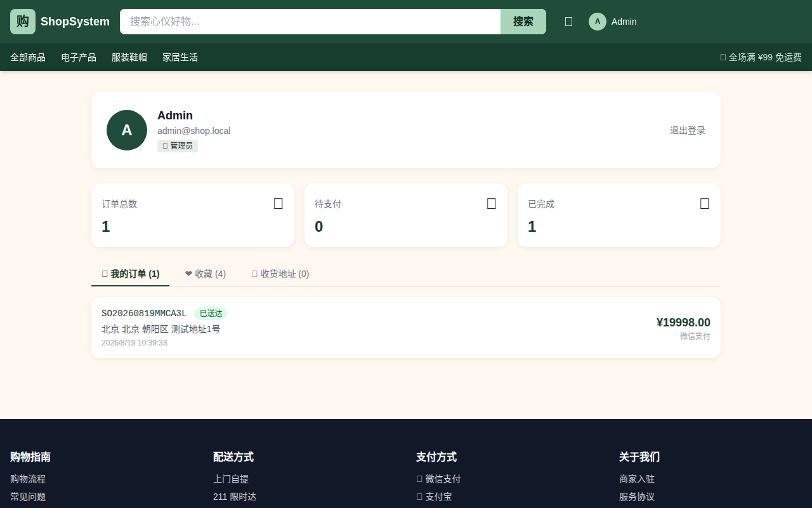Click the icon on the 待支付 card
Image resolution: width=812 pixels, height=508 pixels.
coord(492,204)
